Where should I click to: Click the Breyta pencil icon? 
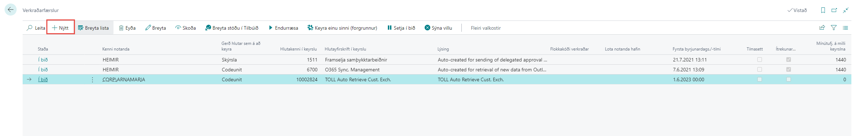point(148,28)
